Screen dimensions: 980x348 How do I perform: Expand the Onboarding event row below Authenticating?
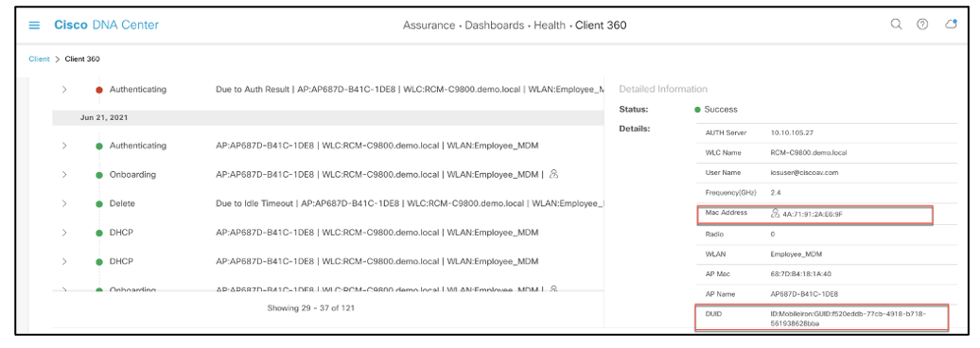64,174
